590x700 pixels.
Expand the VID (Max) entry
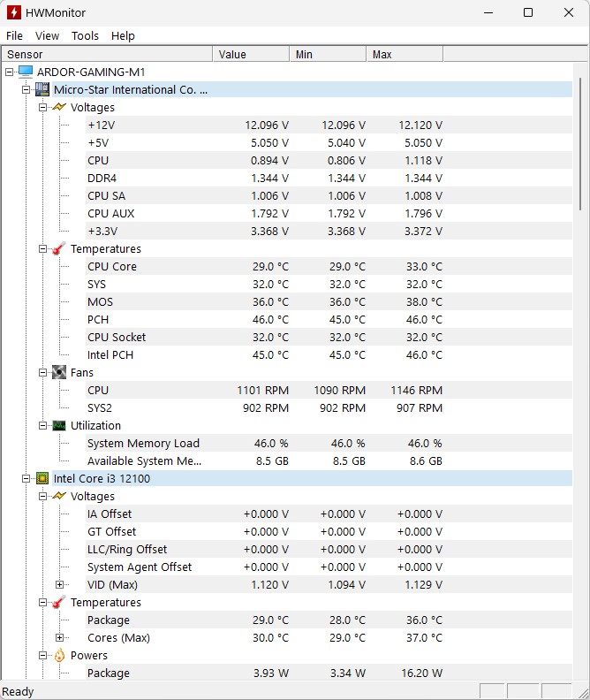[x=59, y=584]
